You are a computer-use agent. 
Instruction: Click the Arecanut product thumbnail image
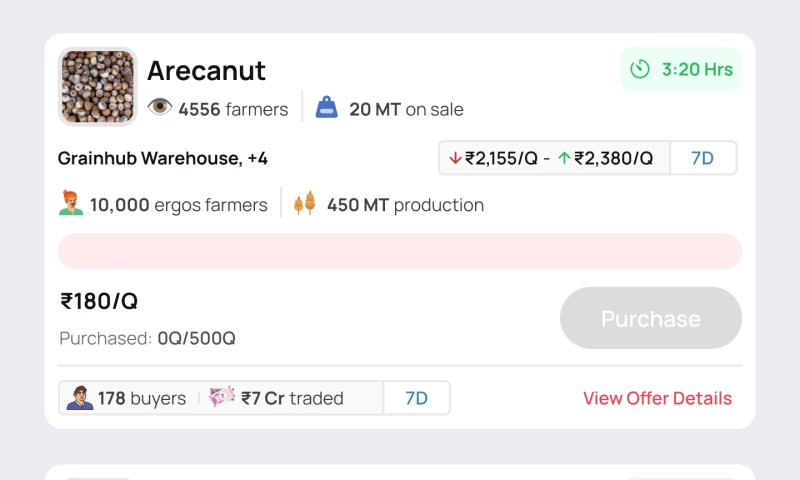click(x=98, y=87)
